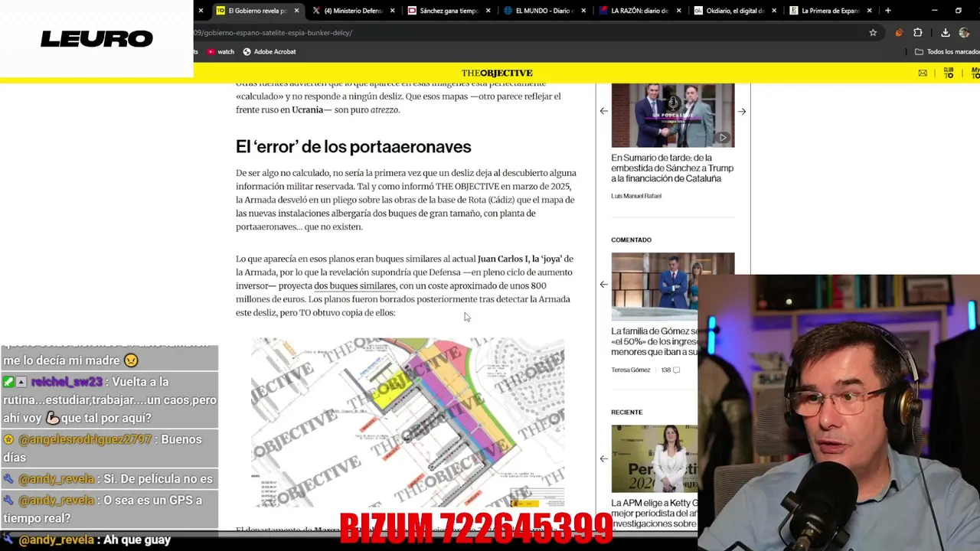This screenshot has height=551, width=980.
Task: Close the 'Sánchez gana tiempo' tab
Action: coord(488,11)
